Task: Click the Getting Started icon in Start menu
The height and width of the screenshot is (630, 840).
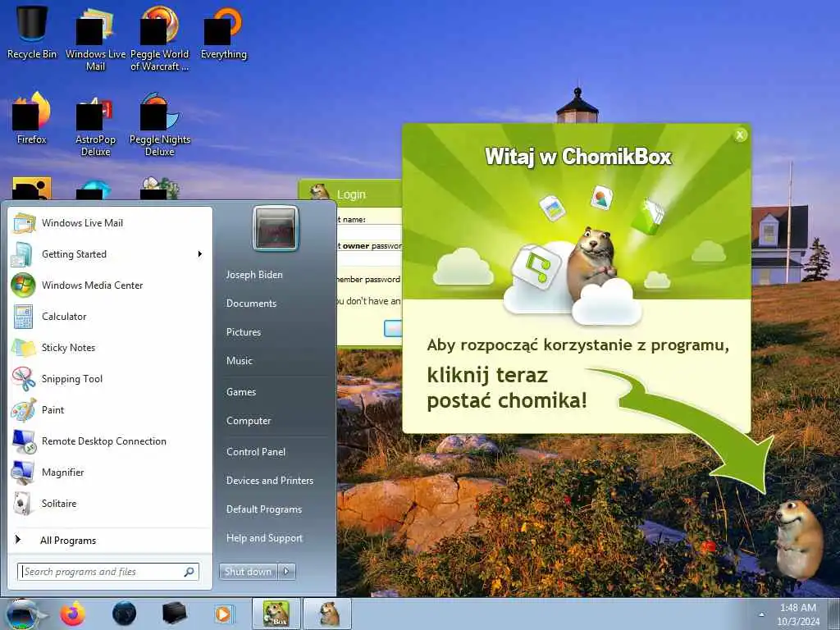Action: [24, 254]
